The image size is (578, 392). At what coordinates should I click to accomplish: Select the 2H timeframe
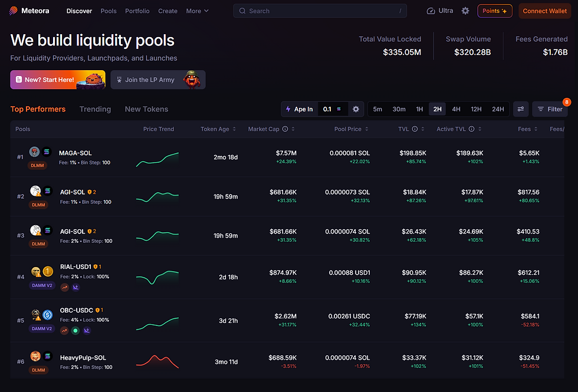(437, 109)
